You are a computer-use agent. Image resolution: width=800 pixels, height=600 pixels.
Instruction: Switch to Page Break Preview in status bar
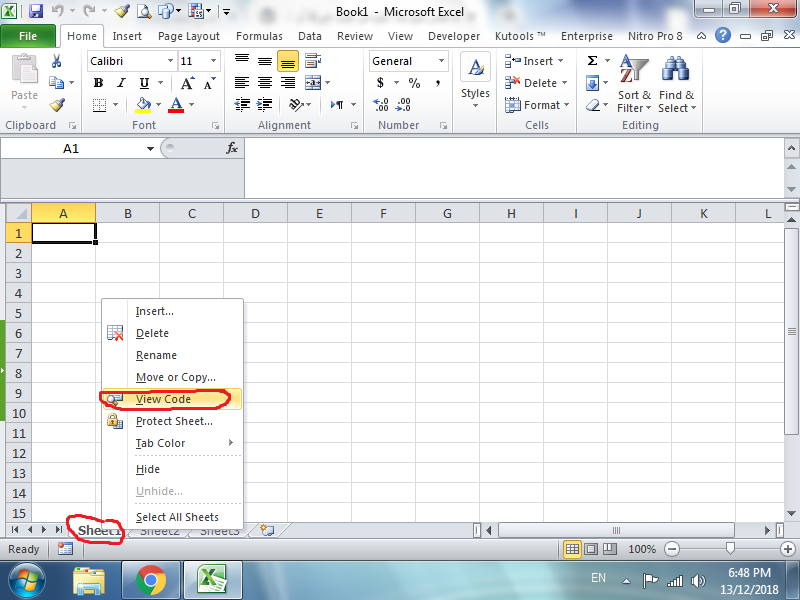pyautogui.click(x=610, y=549)
